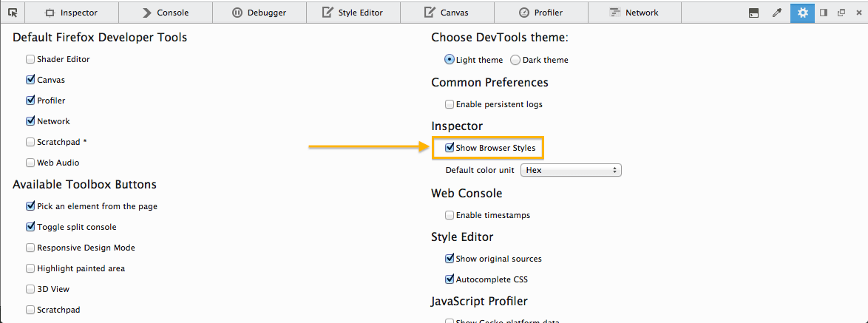This screenshot has width=868, height=323.
Task: Toggle the split console icon
Action: pos(753,13)
